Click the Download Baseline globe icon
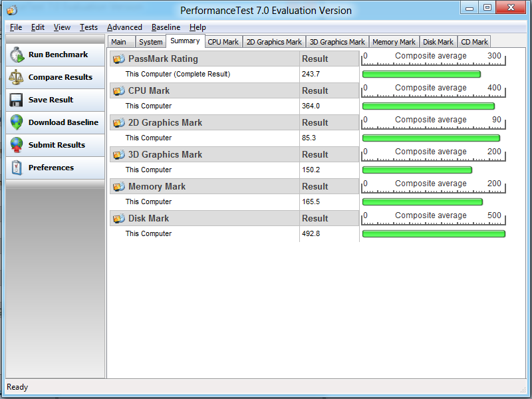The width and height of the screenshot is (532, 399). (17, 122)
